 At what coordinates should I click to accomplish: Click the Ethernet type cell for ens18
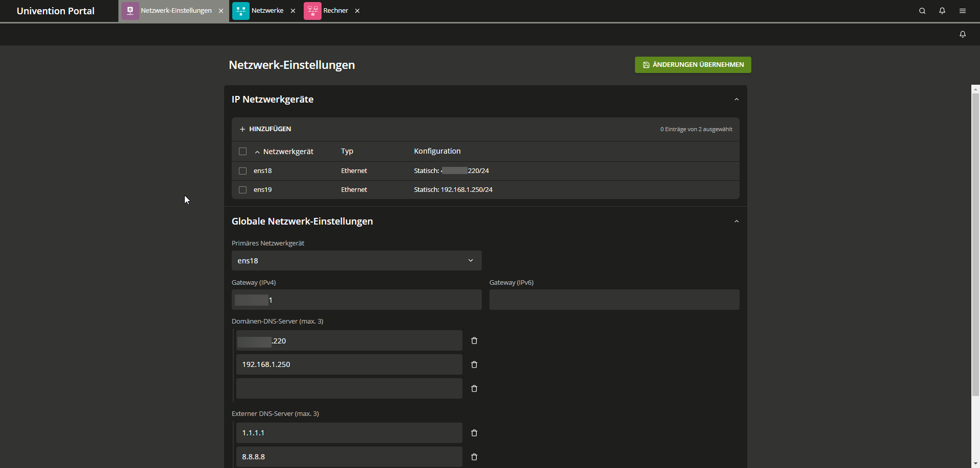point(354,171)
